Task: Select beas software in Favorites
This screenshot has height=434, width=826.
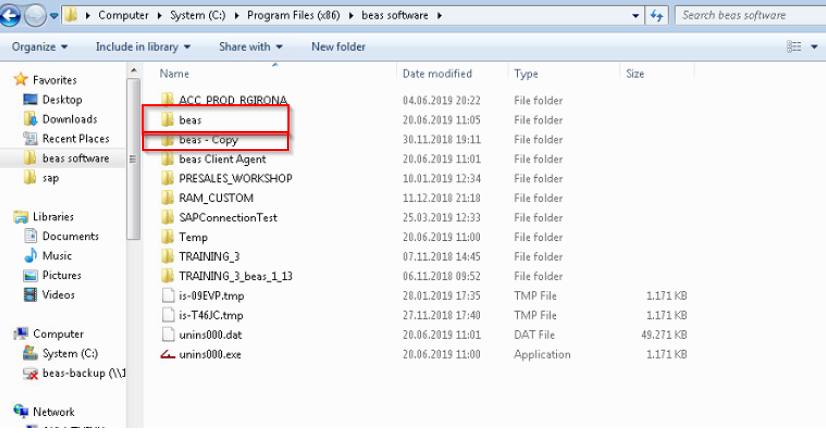Action: click(76, 158)
